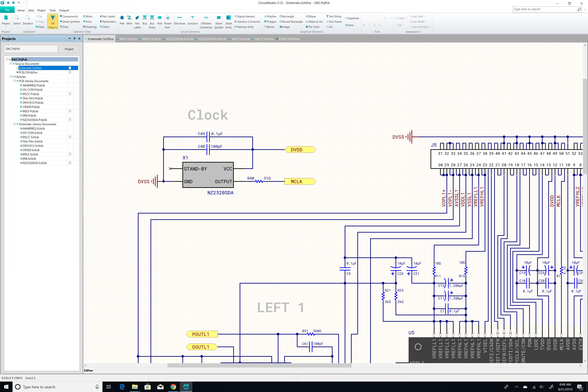
Task: Click the Project button in Projects panel
Action: coord(69,49)
